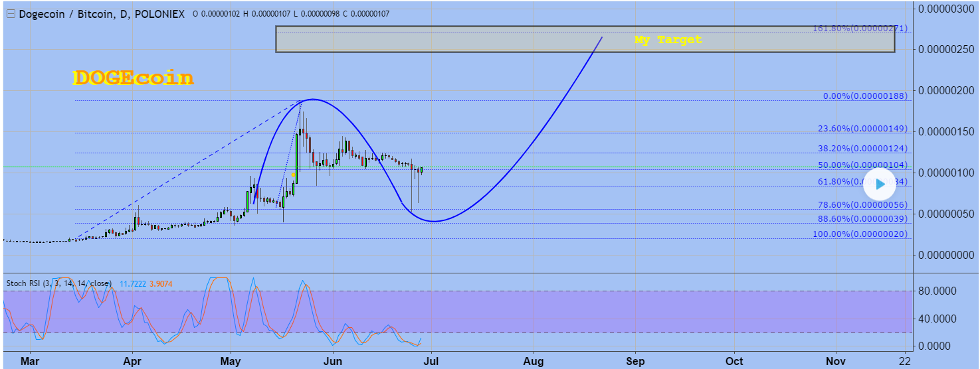Select the orange 'DOGEcoin' text annotation
The width and height of the screenshot is (980, 369).
(133, 78)
